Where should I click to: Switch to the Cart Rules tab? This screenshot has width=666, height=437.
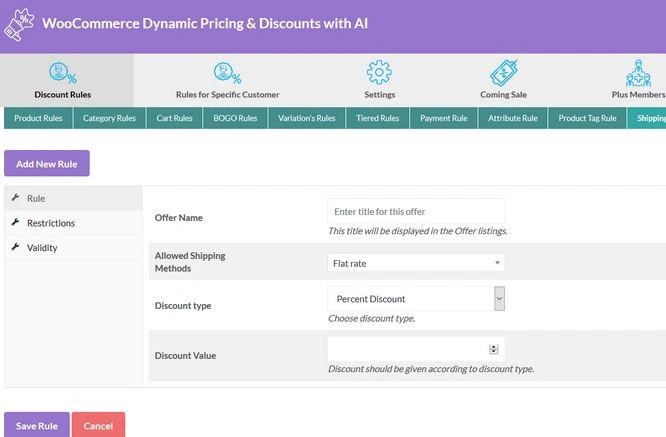point(175,118)
